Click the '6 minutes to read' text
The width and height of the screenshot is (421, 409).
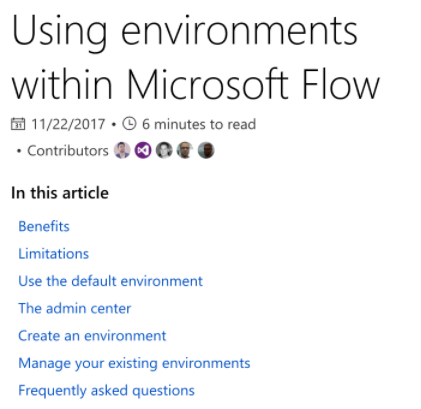point(199,124)
